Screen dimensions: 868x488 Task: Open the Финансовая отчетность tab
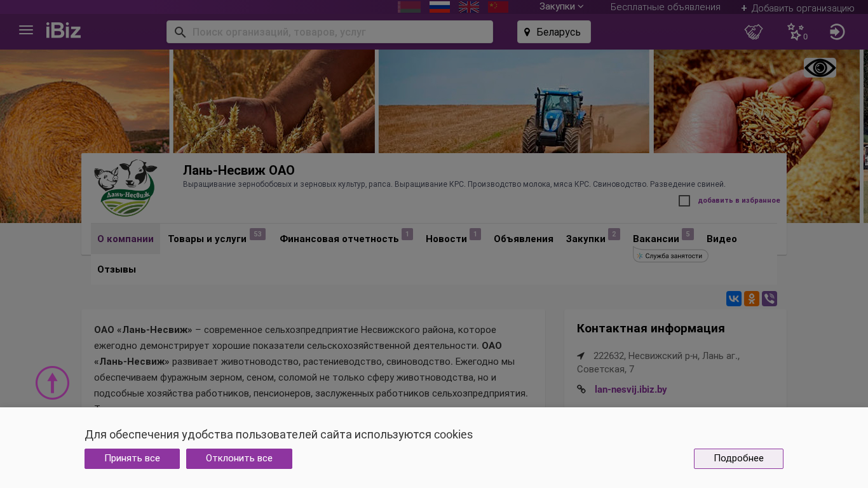[339, 239]
